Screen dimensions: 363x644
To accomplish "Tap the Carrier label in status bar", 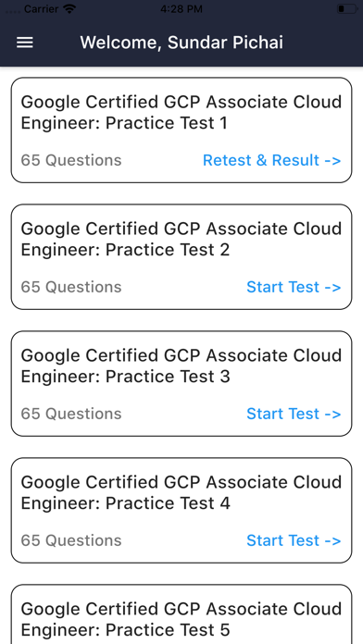I will (41, 8).
